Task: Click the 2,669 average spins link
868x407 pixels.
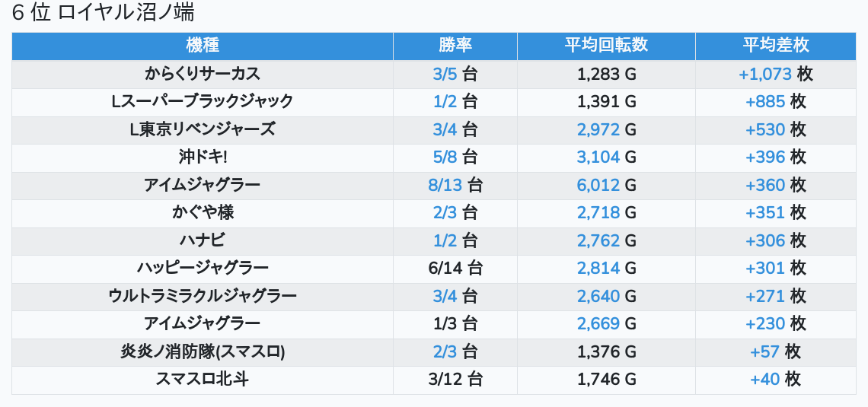Action: click(x=598, y=323)
